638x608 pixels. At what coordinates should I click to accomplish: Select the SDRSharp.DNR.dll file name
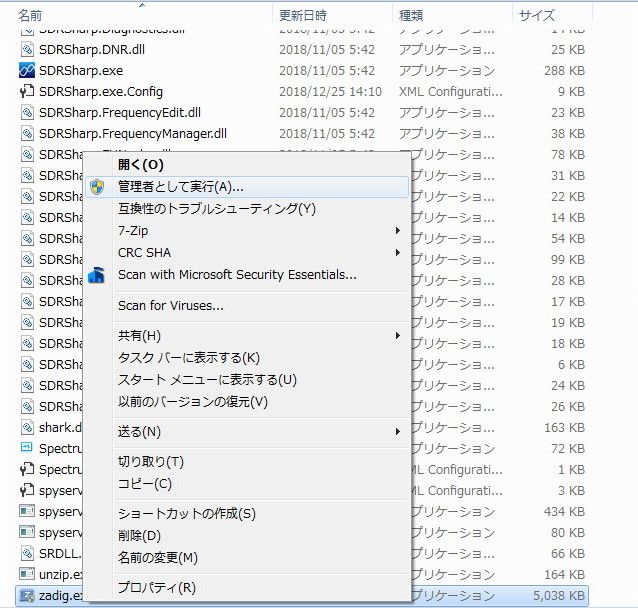pyautogui.click(x=92, y=50)
